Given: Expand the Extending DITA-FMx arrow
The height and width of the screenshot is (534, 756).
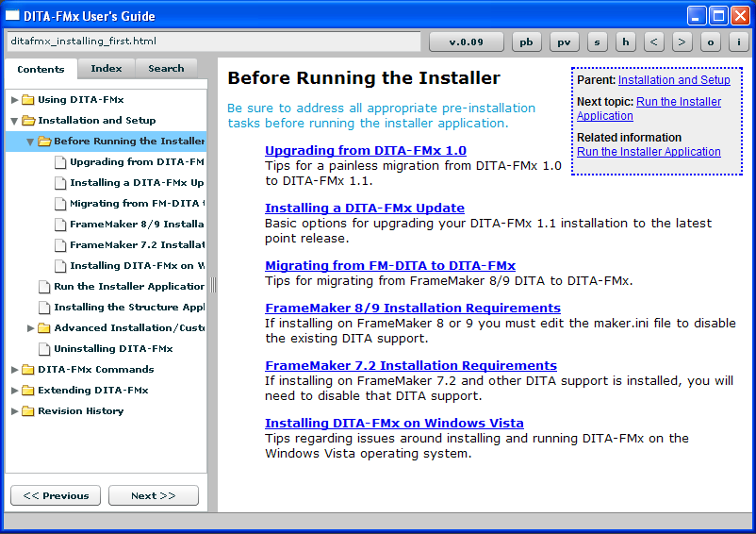Looking at the screenshot, I should click(x=14, y=391).
